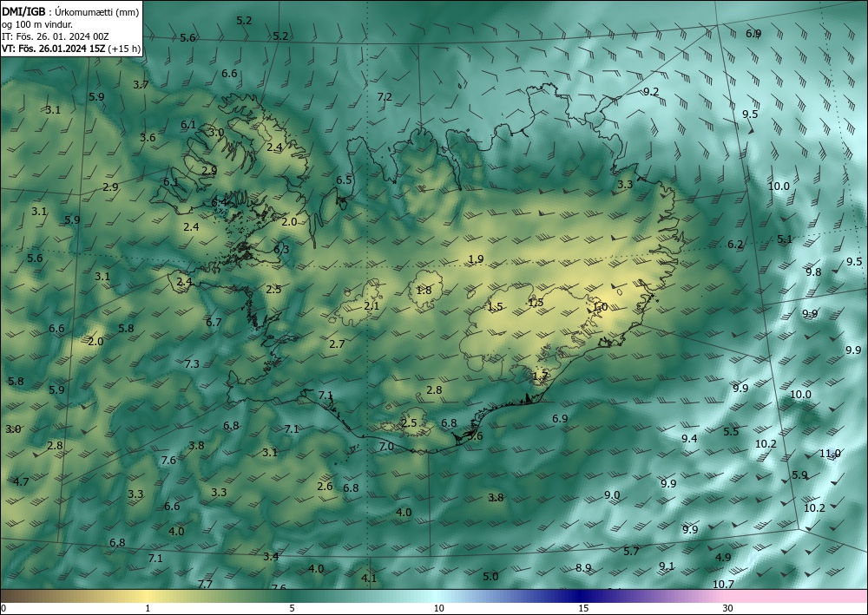Click the map value '5.1'
This screenshot has height=615, width=868.
tap(785, 239)
